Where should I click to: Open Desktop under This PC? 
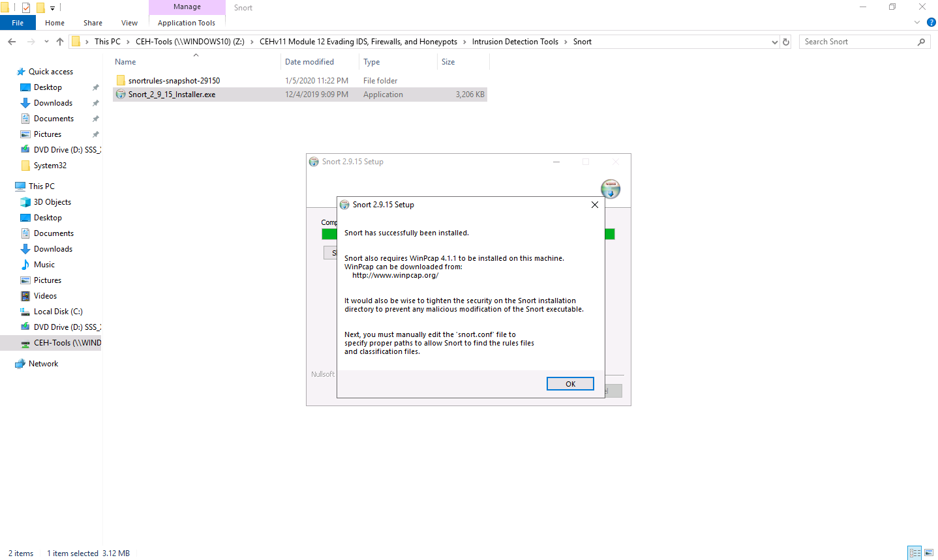[48, 218]
